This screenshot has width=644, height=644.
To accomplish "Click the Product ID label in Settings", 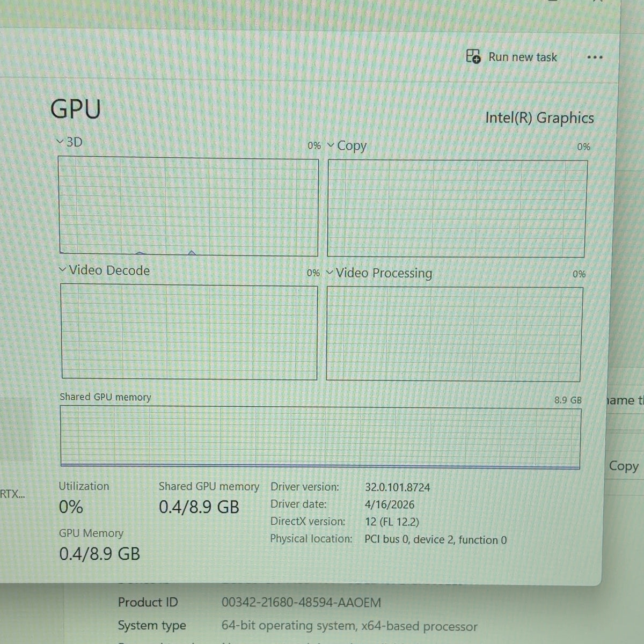I will [148, 602].
